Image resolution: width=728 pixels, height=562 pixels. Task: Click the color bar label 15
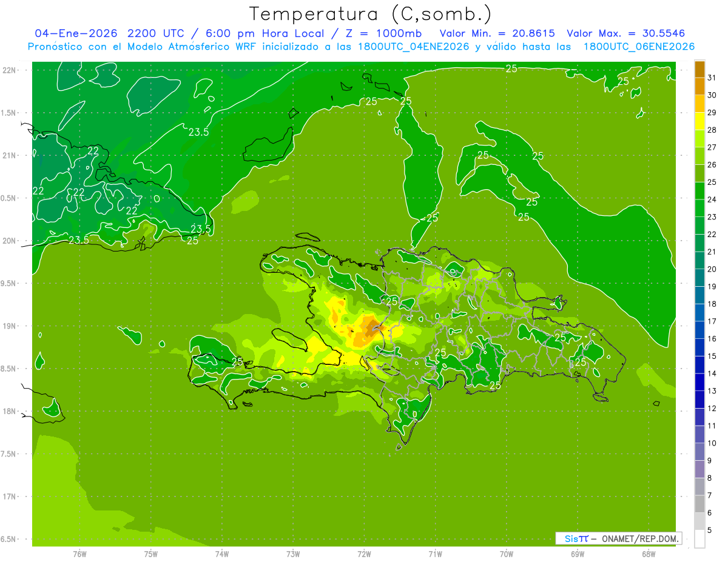712,356
